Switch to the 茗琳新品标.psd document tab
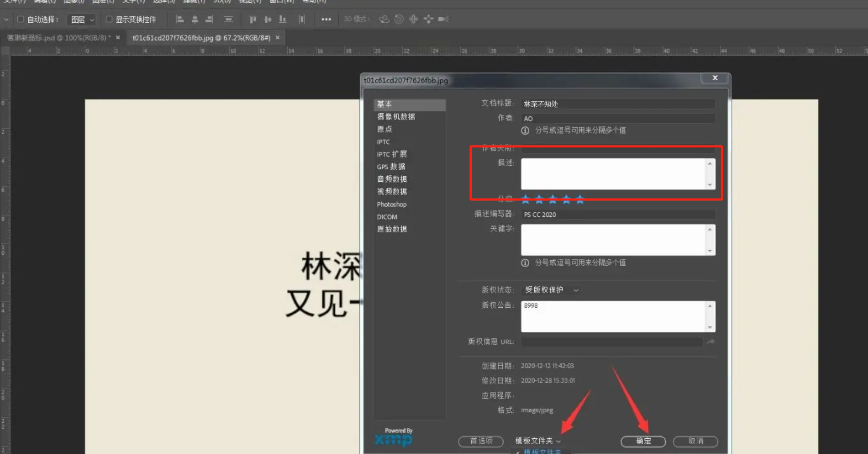The image size is (868, 454). point(56,38)
